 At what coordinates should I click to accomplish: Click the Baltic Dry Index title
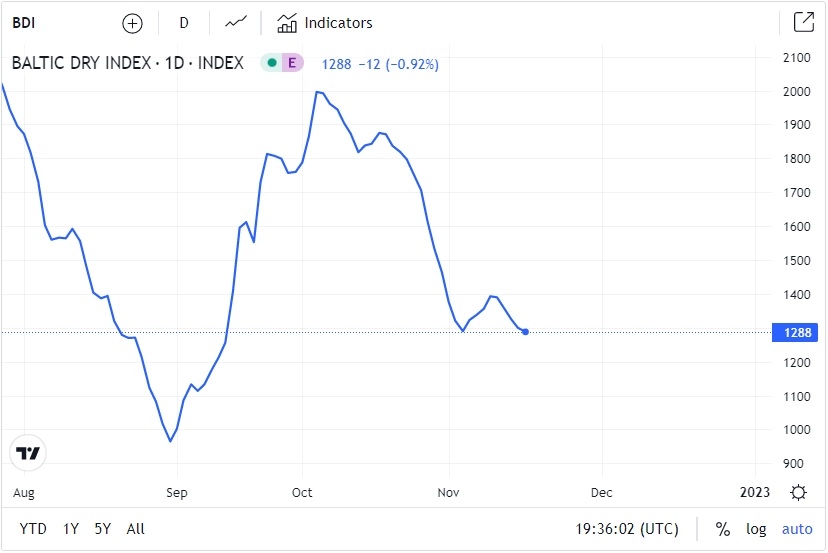pos(127,63)
